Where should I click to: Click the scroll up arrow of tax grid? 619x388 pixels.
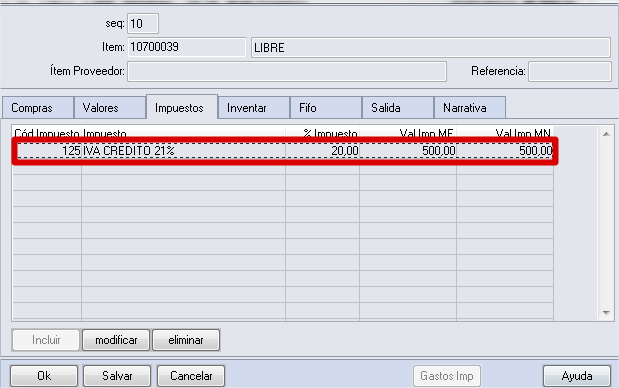click(606, 134)
